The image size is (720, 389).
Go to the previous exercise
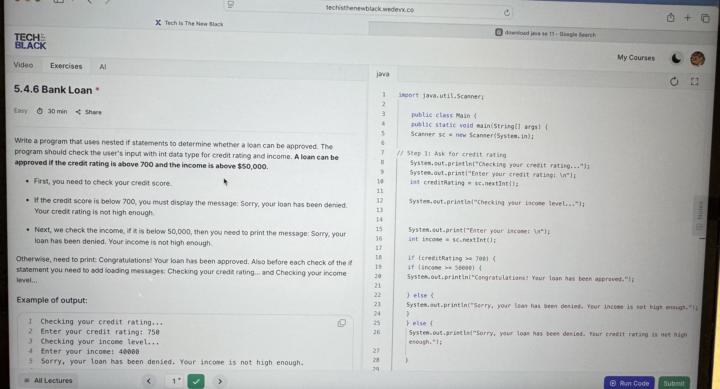tap(148, 381)
